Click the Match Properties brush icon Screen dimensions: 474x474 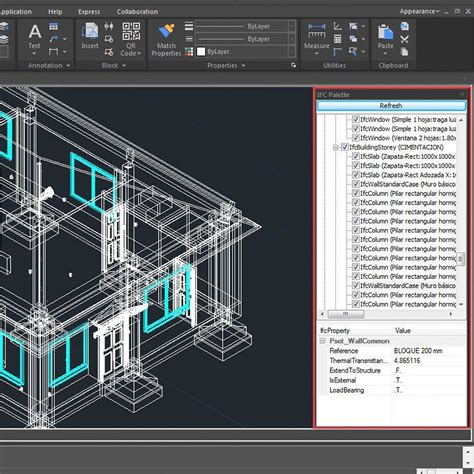pyautogui.click(x=166, y=31)
